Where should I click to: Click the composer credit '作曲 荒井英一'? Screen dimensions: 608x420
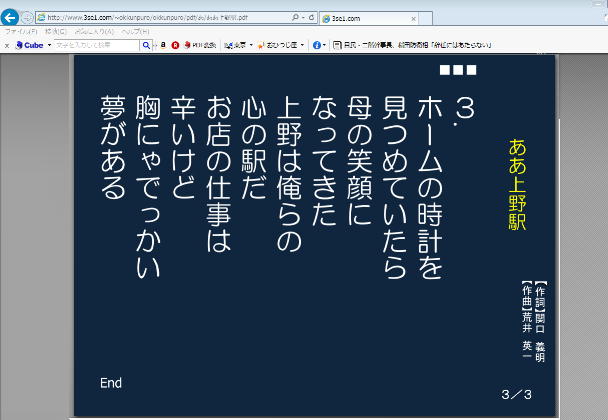(527, 320)
